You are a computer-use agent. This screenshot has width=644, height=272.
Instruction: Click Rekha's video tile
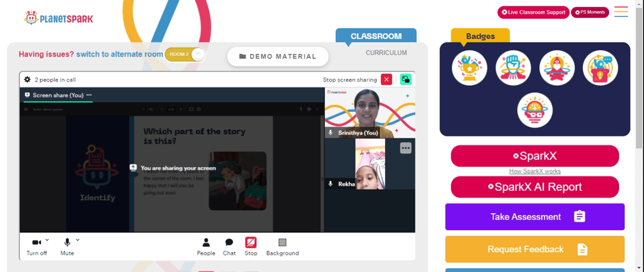370,164
